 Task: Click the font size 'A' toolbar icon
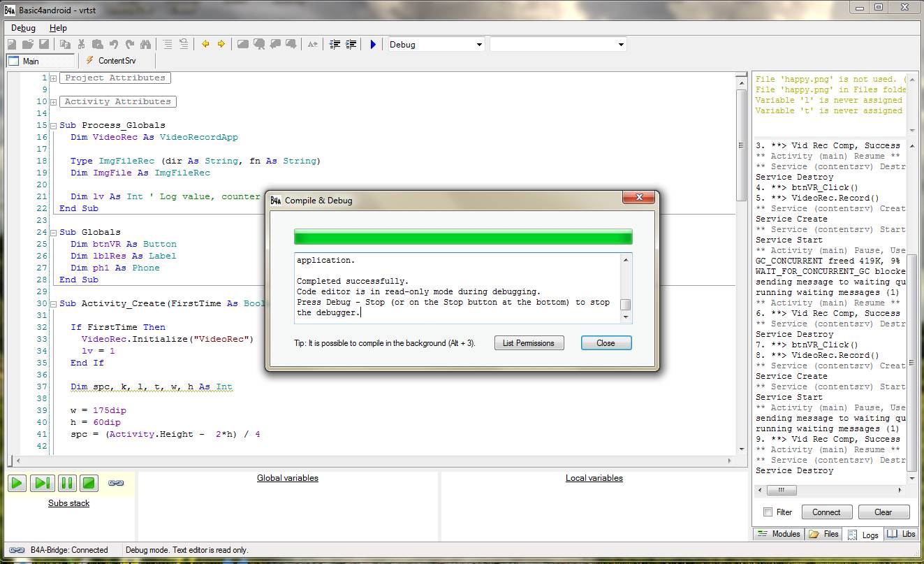pyautogui.click(x=312, y=44)
